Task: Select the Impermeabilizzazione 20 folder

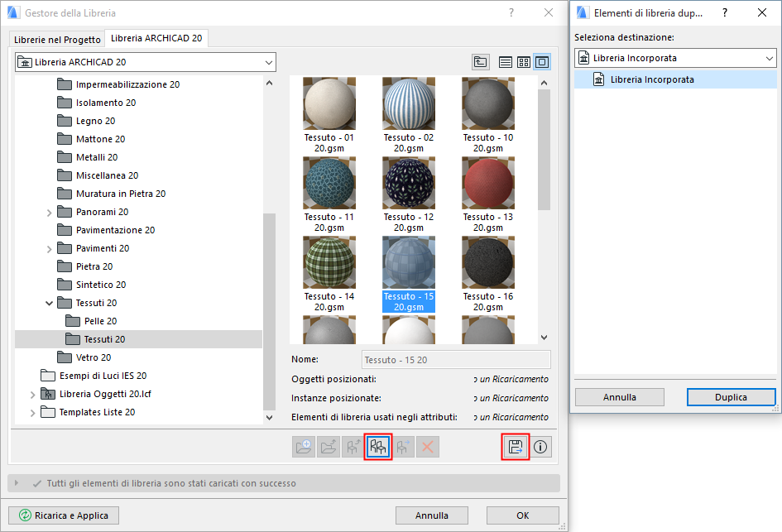Action: [x=118, y=84]
